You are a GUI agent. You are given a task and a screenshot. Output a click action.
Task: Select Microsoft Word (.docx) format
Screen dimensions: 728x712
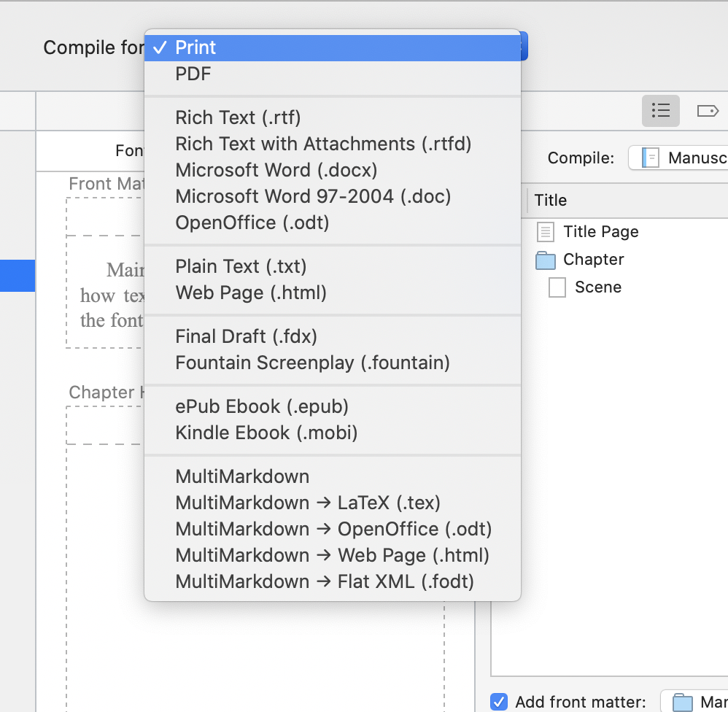pyautogui.click(x=276, y=170)
